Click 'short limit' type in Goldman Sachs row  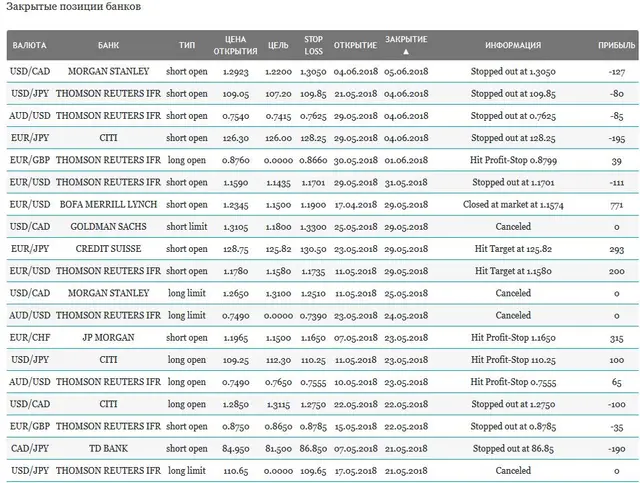click(187, 227)
